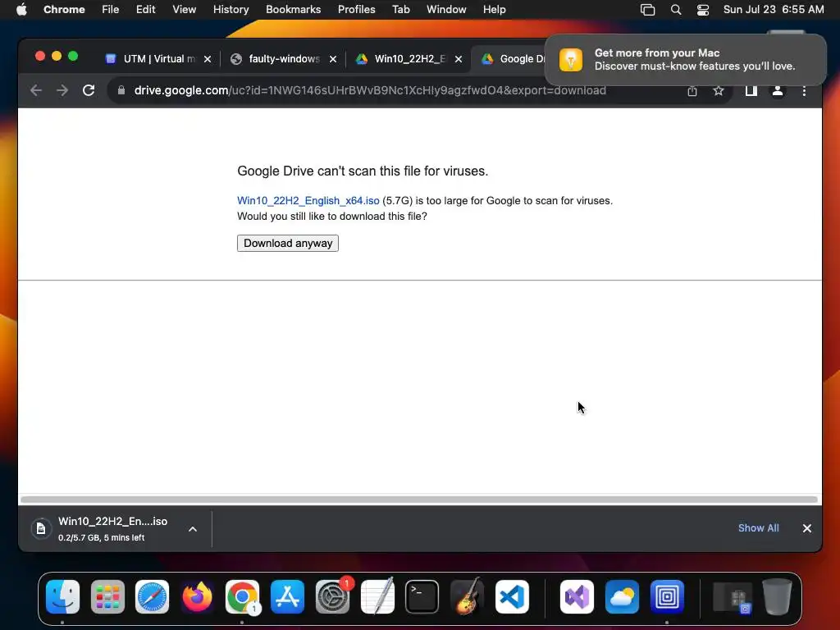Open the UTM app in the Dock
This screenshot has width=840, height=630.
pyautogui.click(x=667, y=597)
